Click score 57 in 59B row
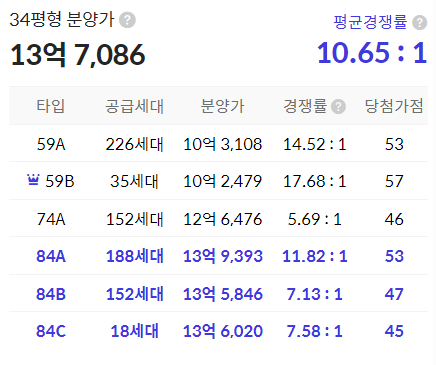The image size is (436, 365). (x=394, y=181)
